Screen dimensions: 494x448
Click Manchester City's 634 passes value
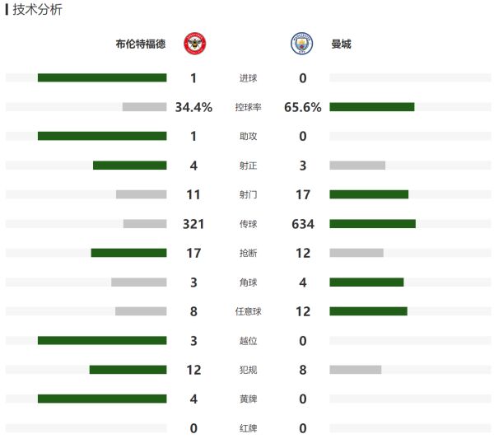coord(302,224)
